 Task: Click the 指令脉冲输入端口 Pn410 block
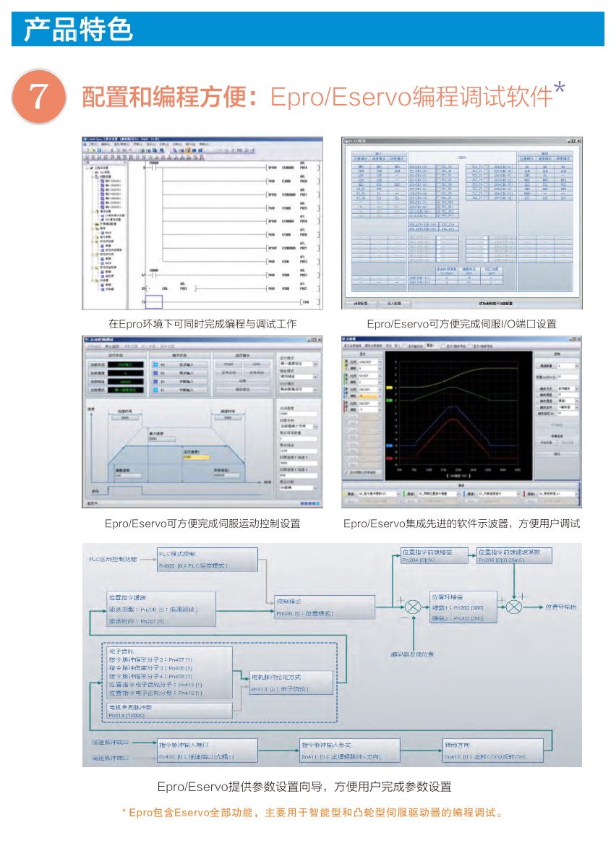pos(207,751)
